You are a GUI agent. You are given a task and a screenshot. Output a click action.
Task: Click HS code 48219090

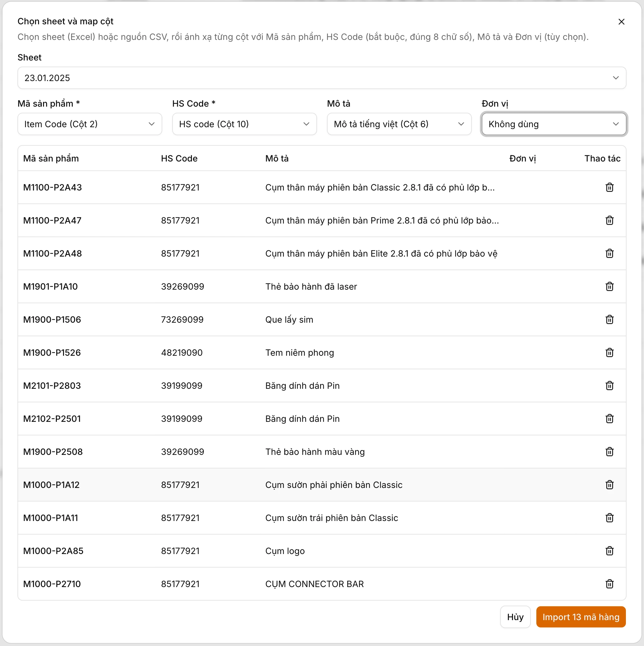pos(182,353)
